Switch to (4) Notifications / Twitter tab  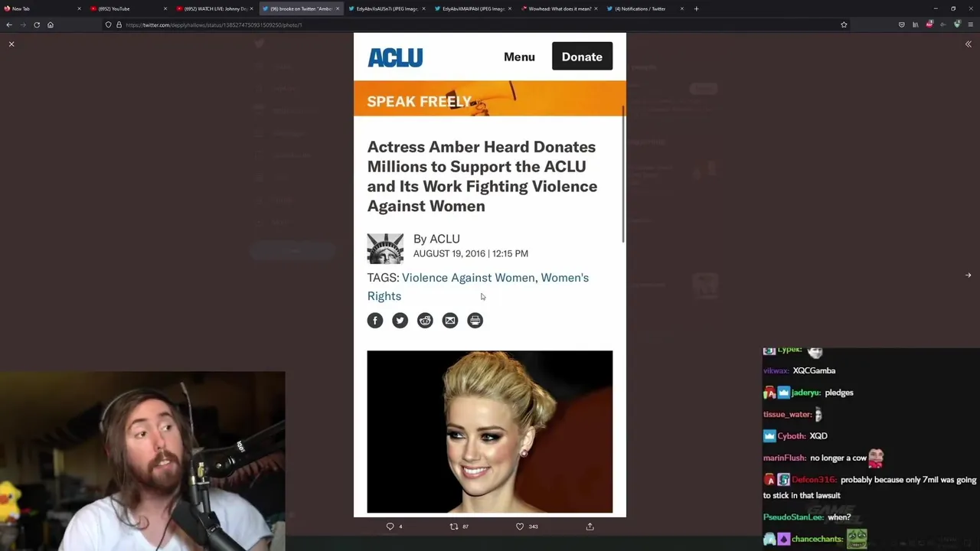coord(645,8)
